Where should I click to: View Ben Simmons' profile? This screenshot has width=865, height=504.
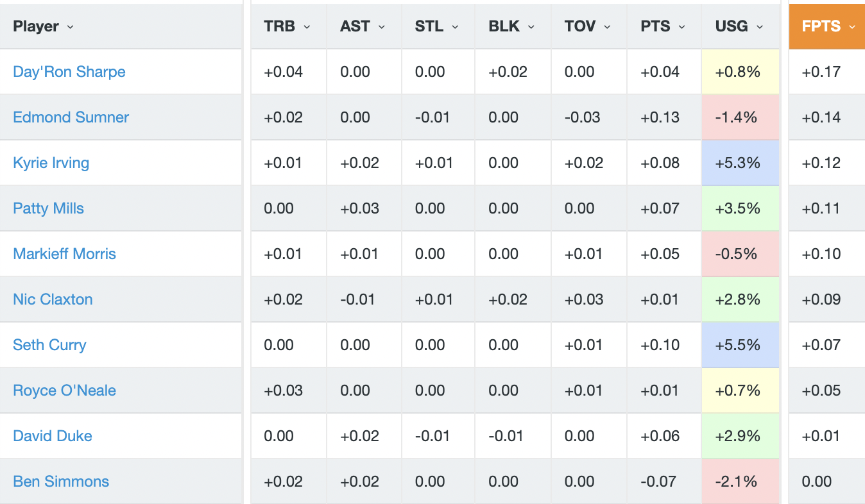point(61,481)
